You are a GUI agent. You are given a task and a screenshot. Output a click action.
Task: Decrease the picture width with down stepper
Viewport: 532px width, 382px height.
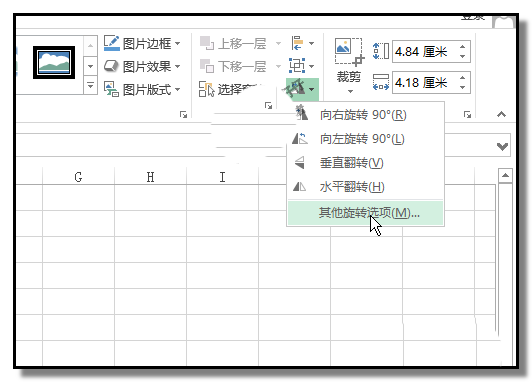coord(463,88)
